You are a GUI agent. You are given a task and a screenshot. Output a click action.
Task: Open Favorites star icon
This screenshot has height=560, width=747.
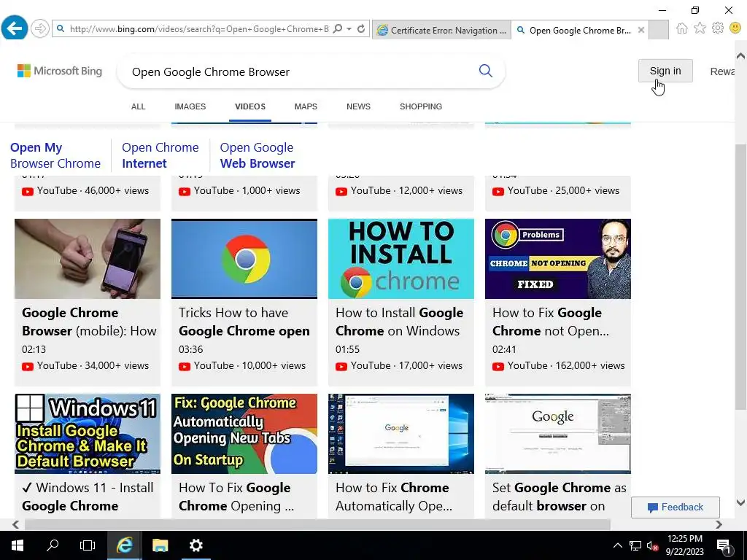click(x=700, y=28)
